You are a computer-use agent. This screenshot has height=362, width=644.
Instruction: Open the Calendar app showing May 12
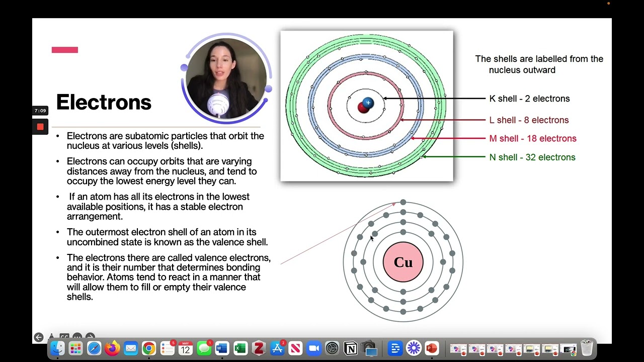click(x=186, y=348)
